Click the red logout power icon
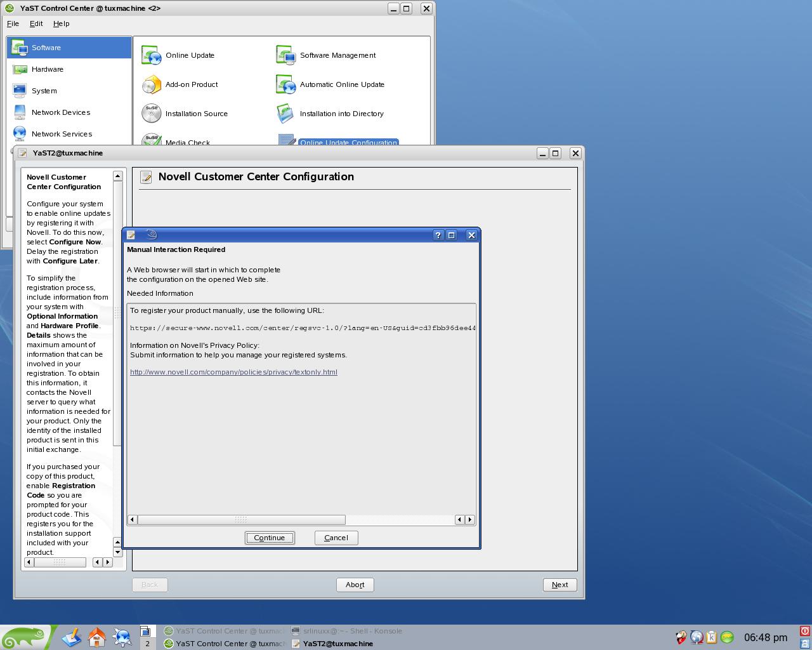Viewport: 812px width, 650px height. [805, 631]
